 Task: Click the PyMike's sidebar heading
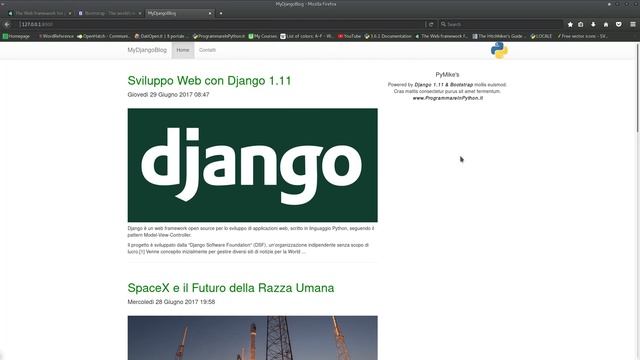[x=447, y=75]
